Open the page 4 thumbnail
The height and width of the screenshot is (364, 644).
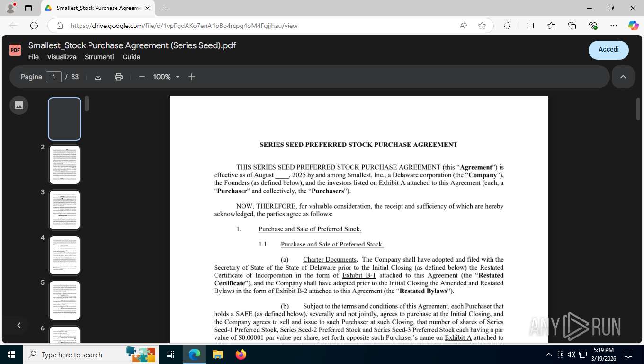point(65,255)
